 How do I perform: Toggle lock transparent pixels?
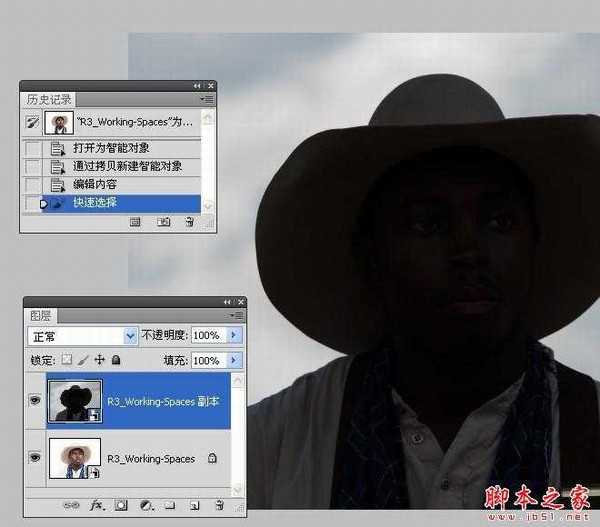pyautogui.click(x=67, y=360)
